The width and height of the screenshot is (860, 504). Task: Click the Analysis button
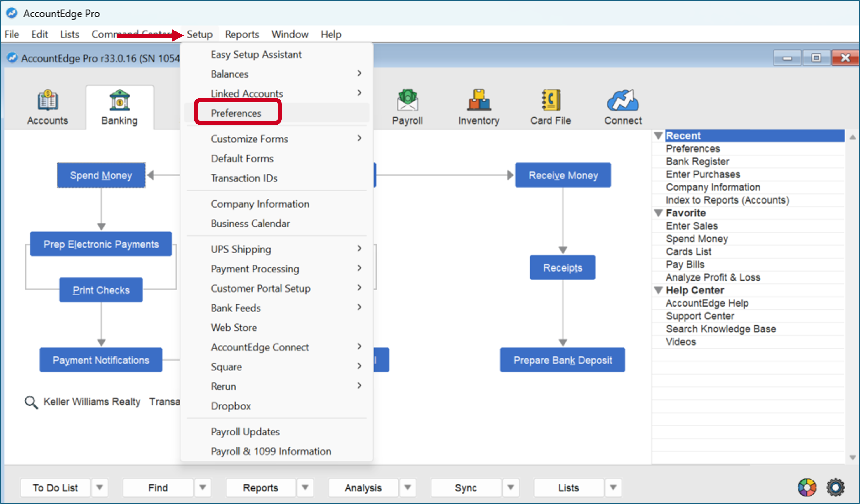(x=363, y=488)
